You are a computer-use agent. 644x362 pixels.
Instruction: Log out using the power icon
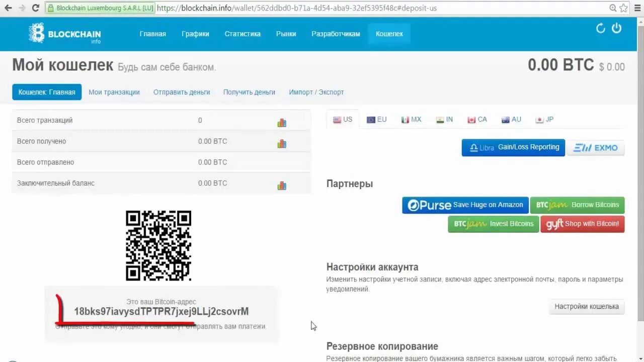616,28
